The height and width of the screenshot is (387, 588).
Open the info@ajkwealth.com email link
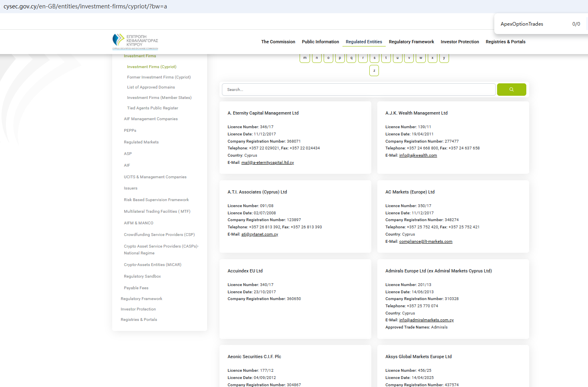(x=418, y=155)
